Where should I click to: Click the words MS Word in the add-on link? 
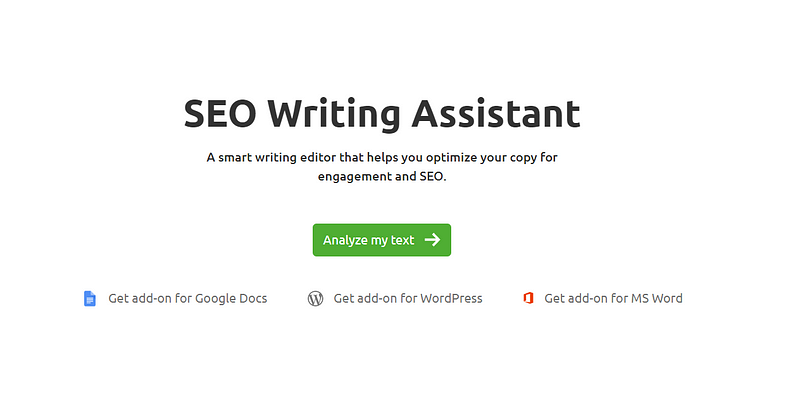(x=657, y=298)
